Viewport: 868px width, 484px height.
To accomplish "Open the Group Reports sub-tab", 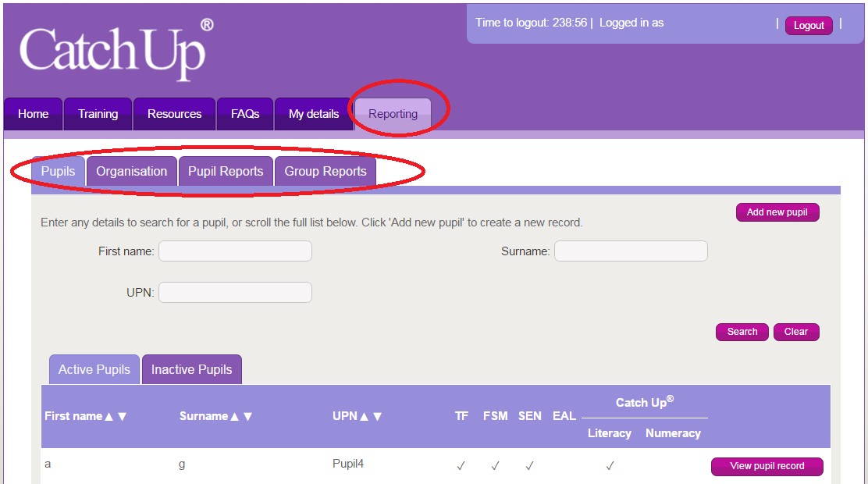I will coord(325,172).
